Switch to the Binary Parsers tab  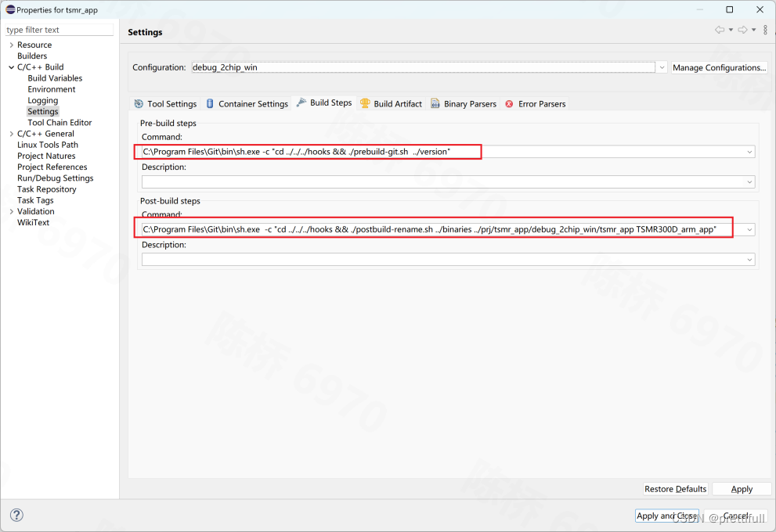coord(464,104)
